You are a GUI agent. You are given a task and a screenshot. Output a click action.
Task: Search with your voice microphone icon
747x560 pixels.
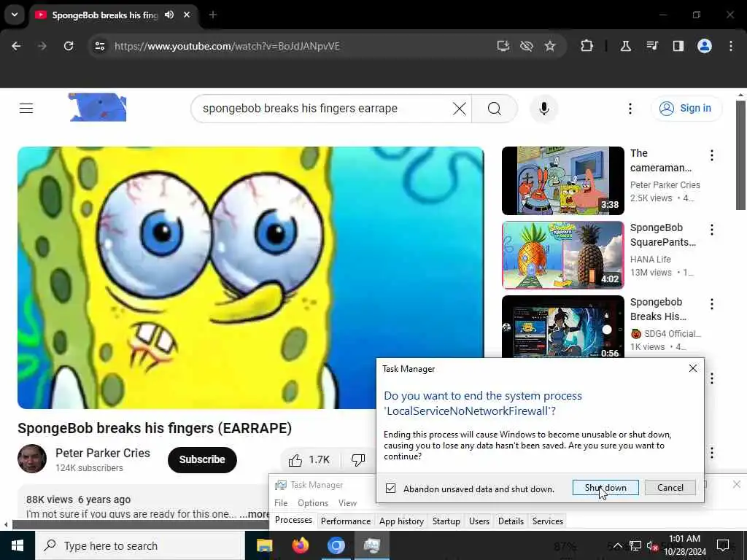[x=543, y=109]
